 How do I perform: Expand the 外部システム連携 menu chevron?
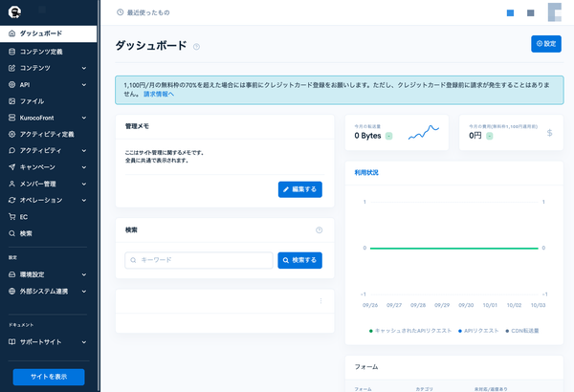[84, 291]
